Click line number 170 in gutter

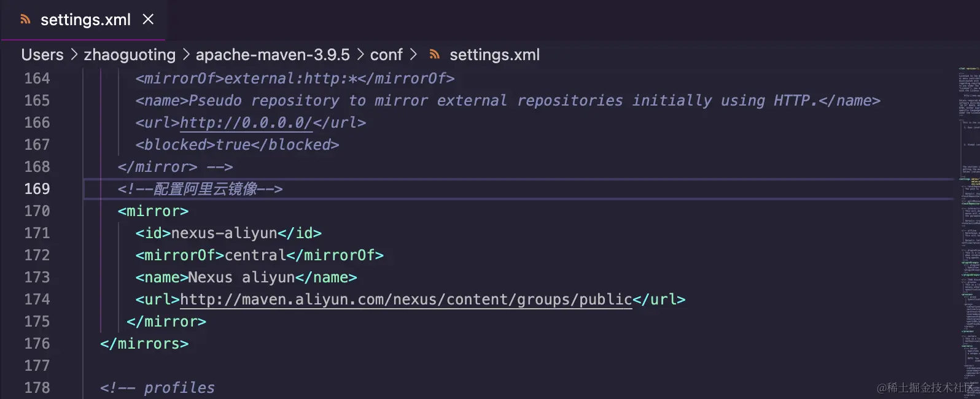click(37, 211)
